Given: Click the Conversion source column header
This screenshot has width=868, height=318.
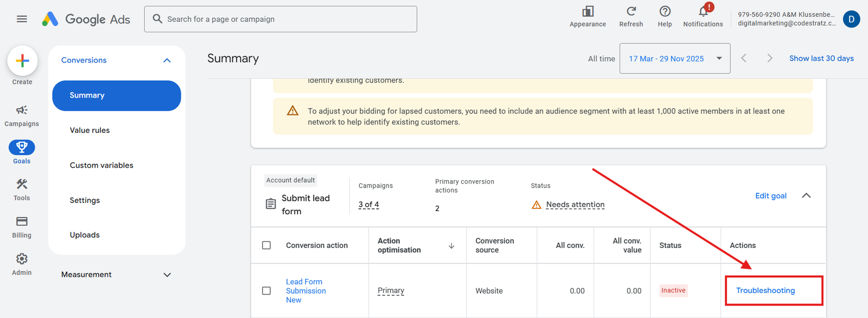Looking at the screenshot, I should [495, 245].
